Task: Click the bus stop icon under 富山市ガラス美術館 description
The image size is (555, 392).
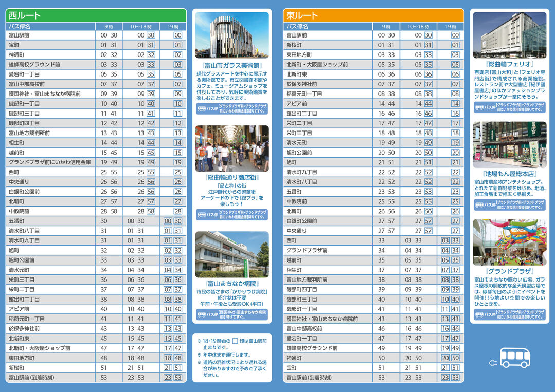Action: pyautogui.click(x=201, y=109)
